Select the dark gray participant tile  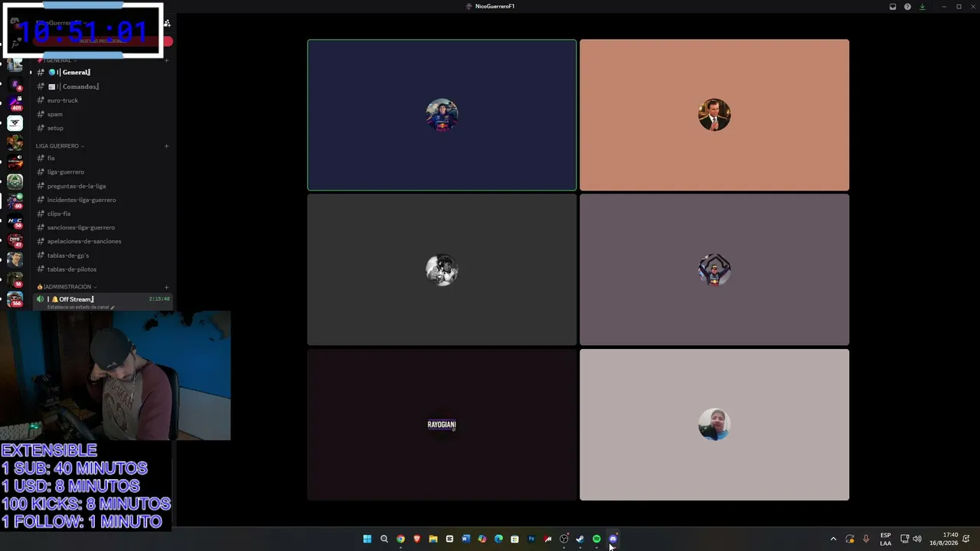tap(442, 269)
